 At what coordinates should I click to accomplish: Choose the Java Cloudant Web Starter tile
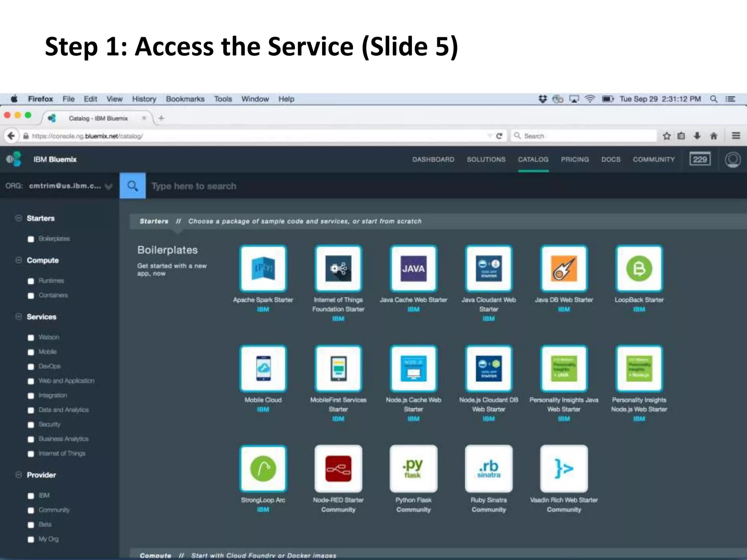[x=489, y=269]
